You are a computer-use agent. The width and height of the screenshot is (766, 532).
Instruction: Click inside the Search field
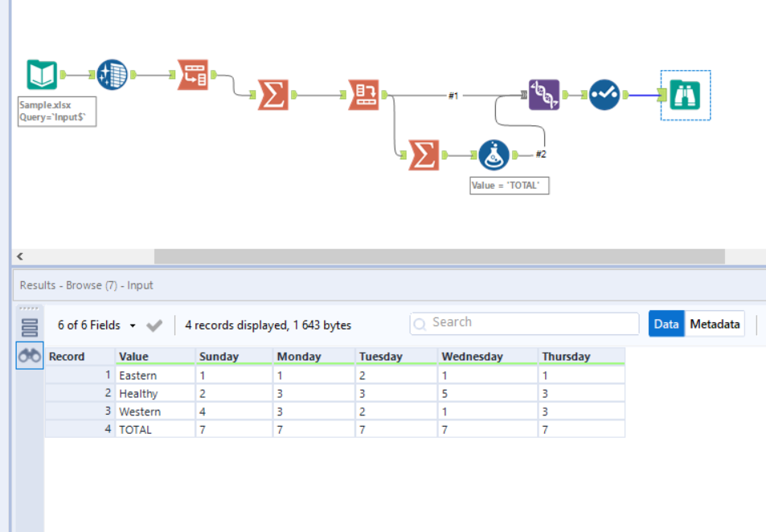pos(522,322)
